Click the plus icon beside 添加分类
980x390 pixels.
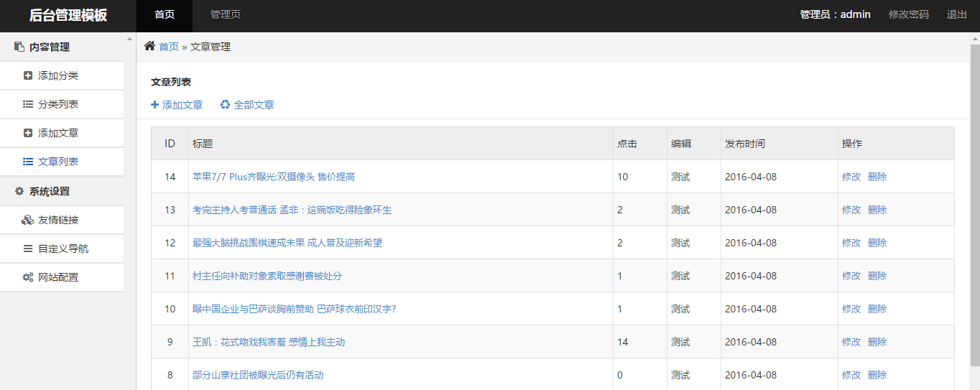pyautogui.click(x=28, y=75)
